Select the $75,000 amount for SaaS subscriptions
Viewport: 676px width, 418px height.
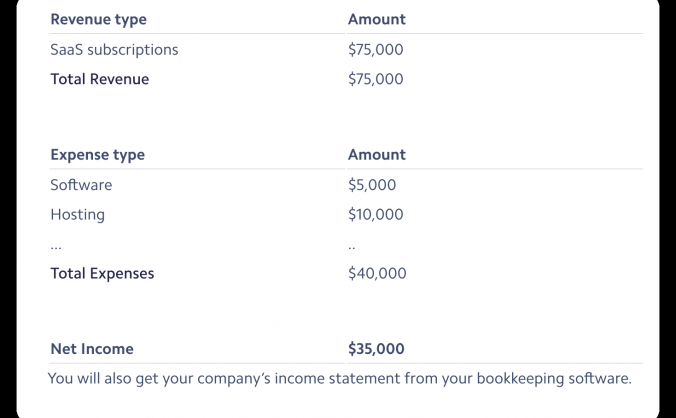pos(375,49)
